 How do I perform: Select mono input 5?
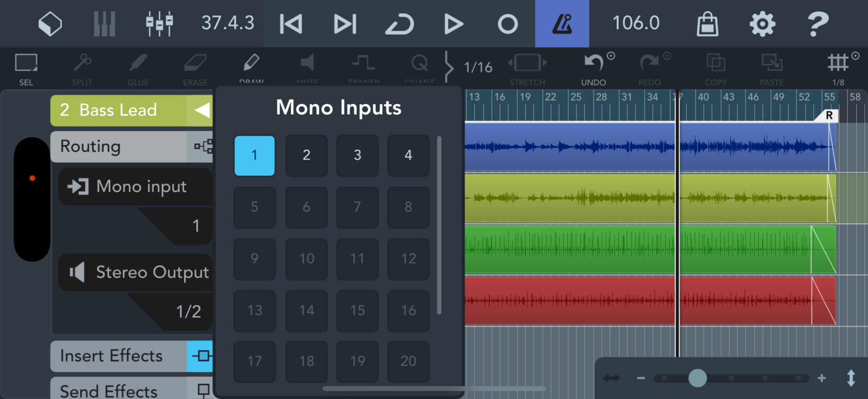[x=254, y=207]
